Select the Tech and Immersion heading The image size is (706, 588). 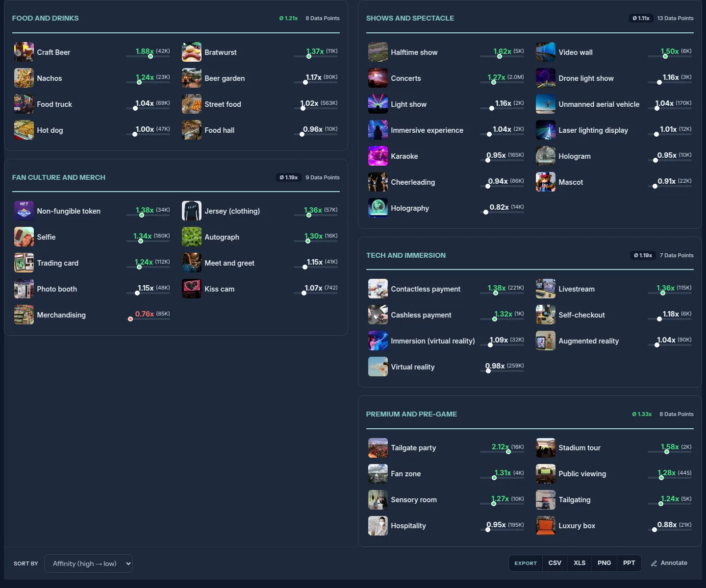click(406, 255)
